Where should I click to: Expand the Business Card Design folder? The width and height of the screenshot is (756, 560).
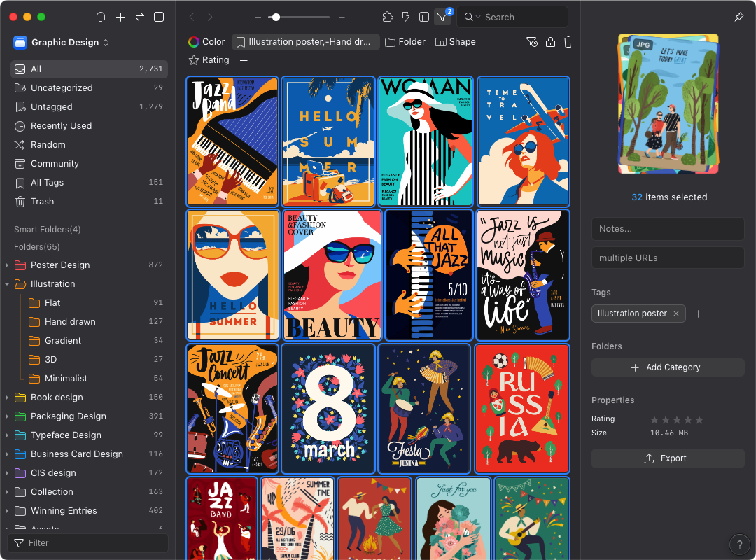click(x=7, y=454)
